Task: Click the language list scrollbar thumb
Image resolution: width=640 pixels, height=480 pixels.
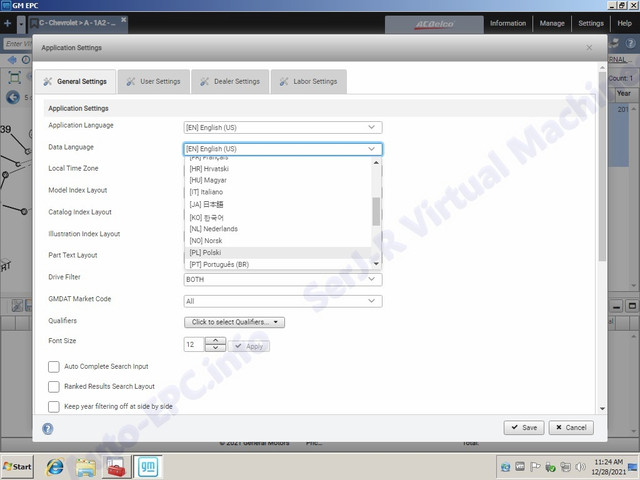Action: coord(376,211)
